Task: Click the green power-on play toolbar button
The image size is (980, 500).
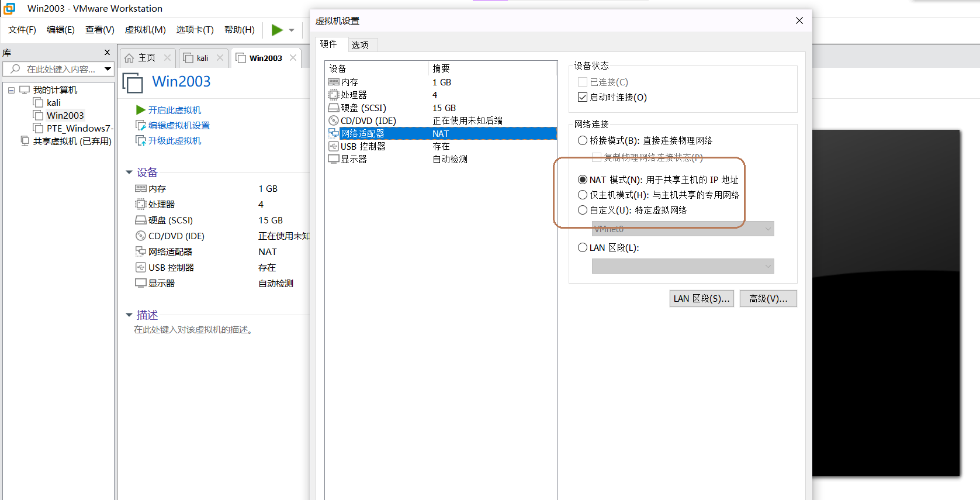Action: [277, 30]
